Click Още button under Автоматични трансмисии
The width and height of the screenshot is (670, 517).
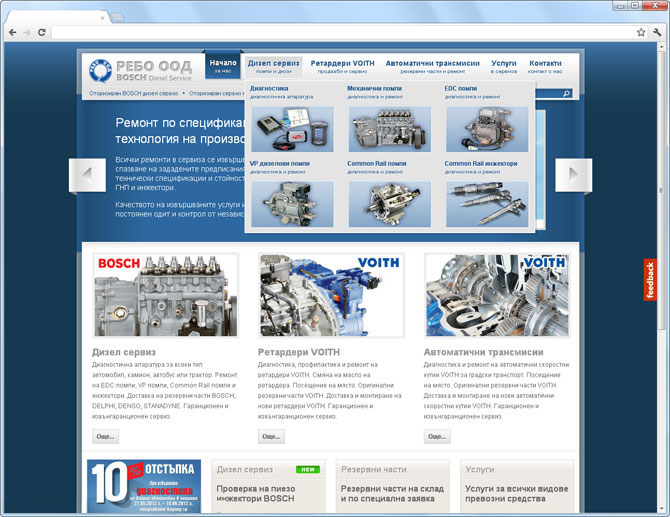[x=437, y=437]
